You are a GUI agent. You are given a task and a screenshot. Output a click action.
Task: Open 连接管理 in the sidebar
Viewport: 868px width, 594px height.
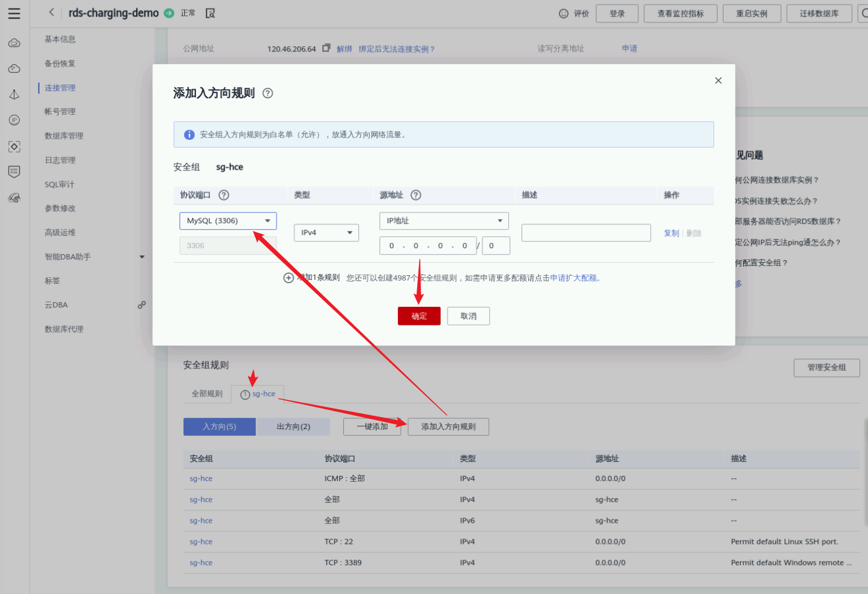coord(60,88)
